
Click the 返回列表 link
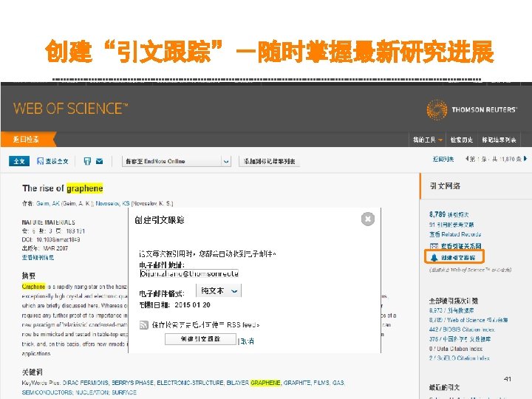pyautogui.click(x=443, y=159)
